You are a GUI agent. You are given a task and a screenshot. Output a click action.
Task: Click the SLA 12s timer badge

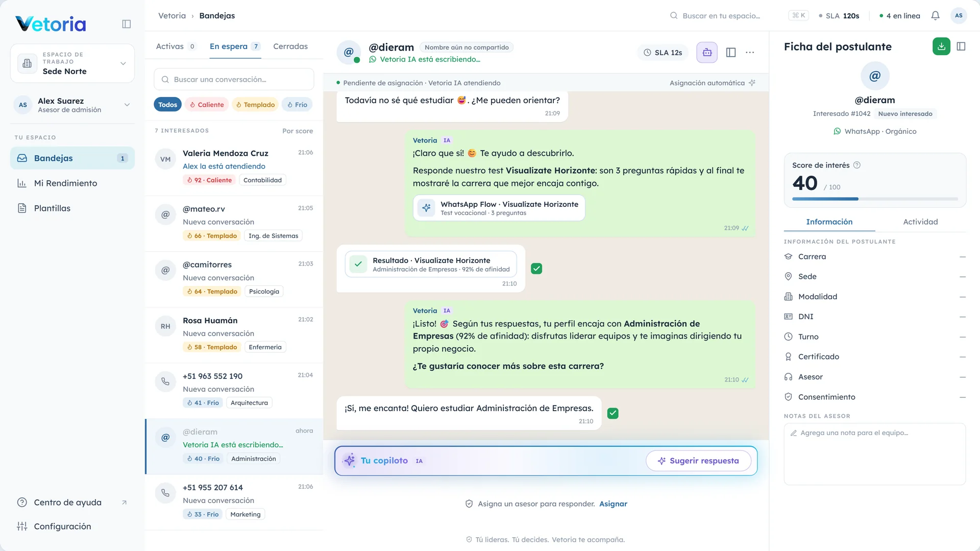tap(663, 53)
